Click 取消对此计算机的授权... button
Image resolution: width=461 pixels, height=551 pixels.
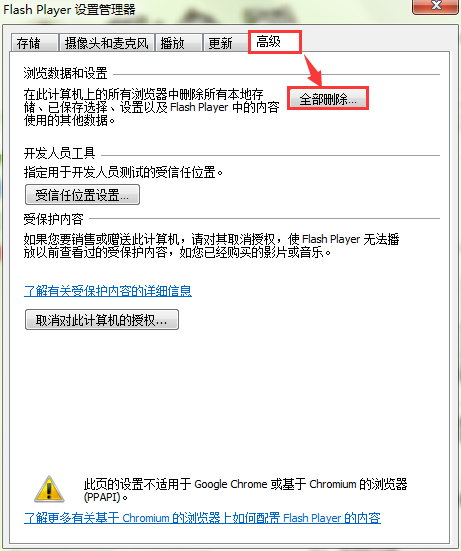tap(102, 319)
